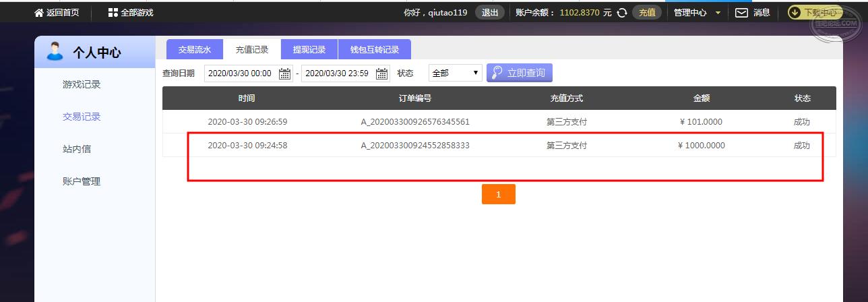Open the 消息 messages link
The height and width of the screenshot is (302, 868).
click(x=762, y=12)
